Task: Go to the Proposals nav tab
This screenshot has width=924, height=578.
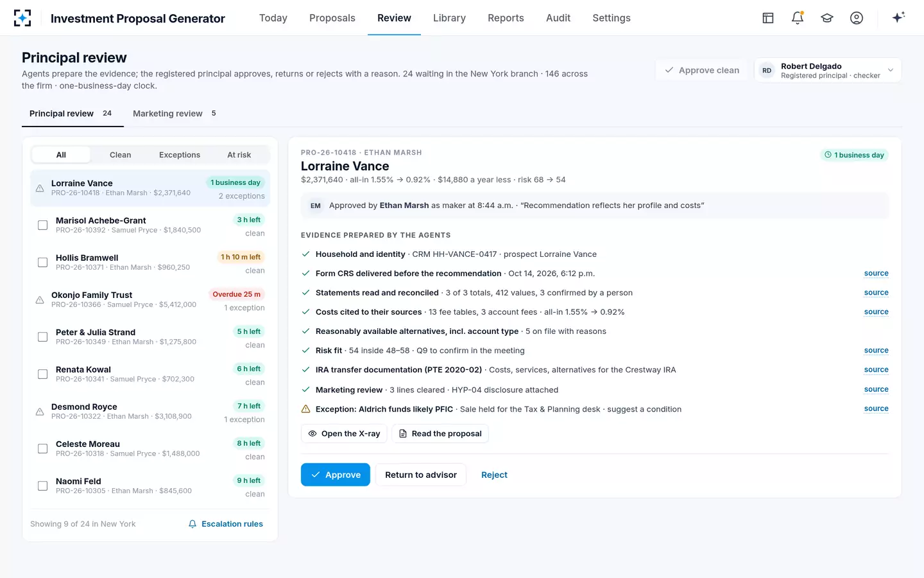Action: click(332, 18)
